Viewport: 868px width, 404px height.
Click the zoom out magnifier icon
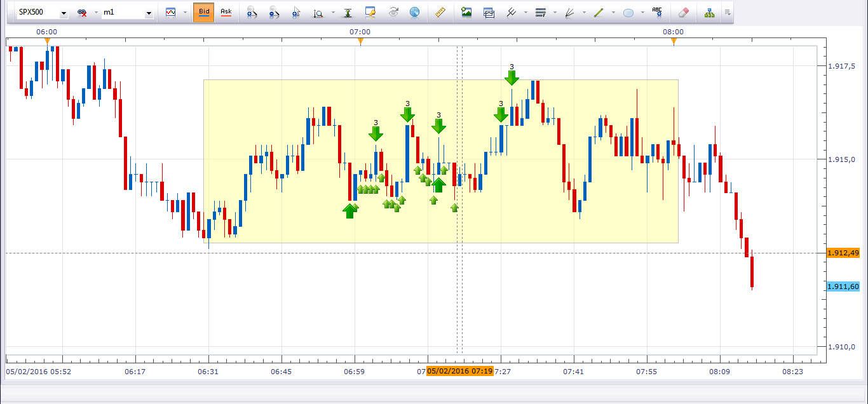[274, 12]
